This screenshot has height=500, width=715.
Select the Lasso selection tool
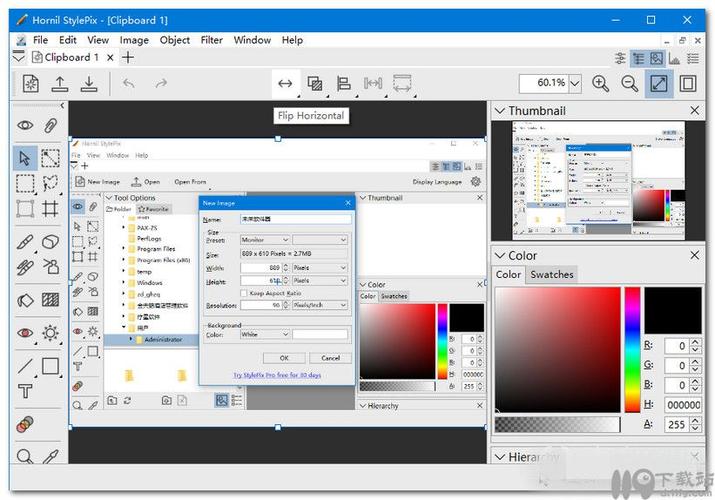point(50,183)
